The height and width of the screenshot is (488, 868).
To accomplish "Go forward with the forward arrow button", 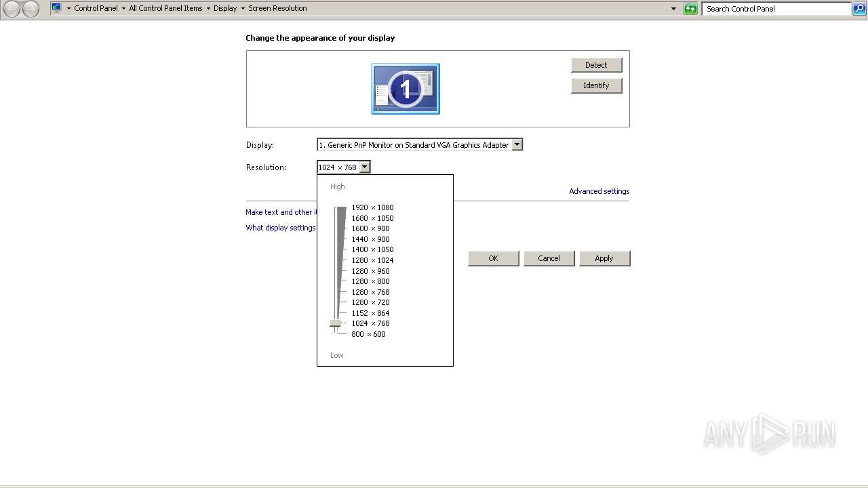I will point(31,9).
